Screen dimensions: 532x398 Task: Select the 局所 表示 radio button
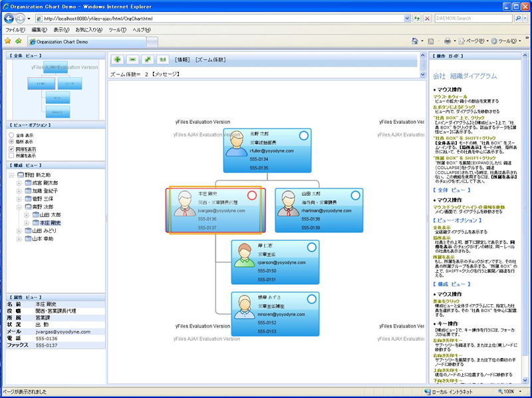tap(11, 142)
